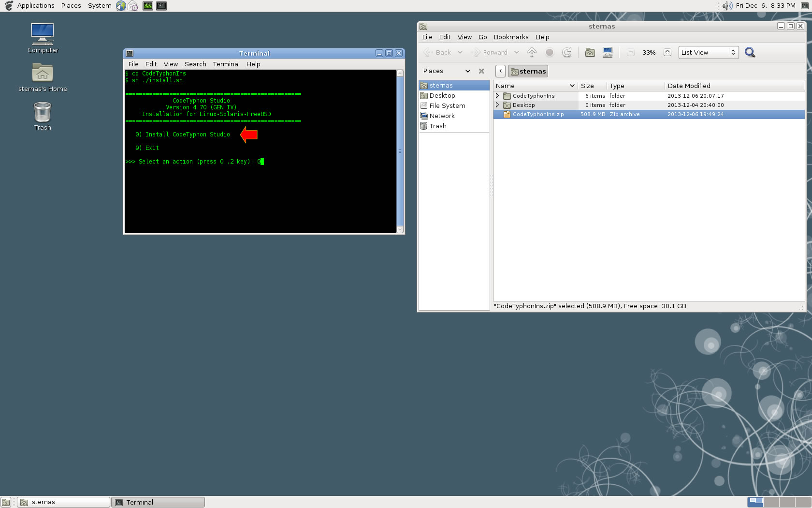
Task: Open Search menu in Terminal
Action: tap(195, 64)
